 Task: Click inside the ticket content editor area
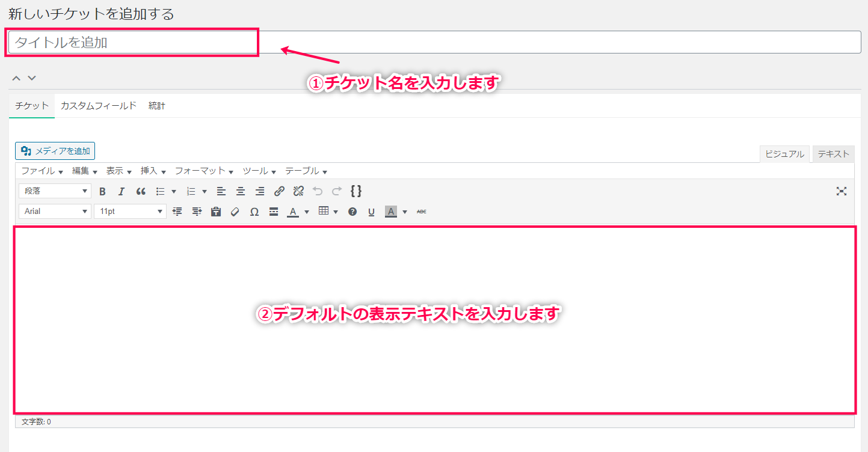click(434, 320)
